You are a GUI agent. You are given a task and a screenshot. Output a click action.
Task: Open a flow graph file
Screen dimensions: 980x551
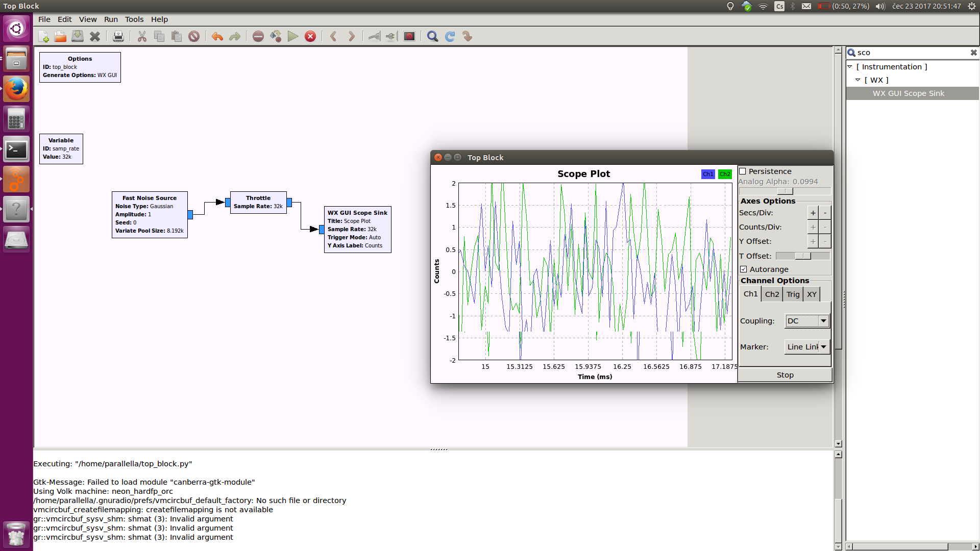(60, 37)
